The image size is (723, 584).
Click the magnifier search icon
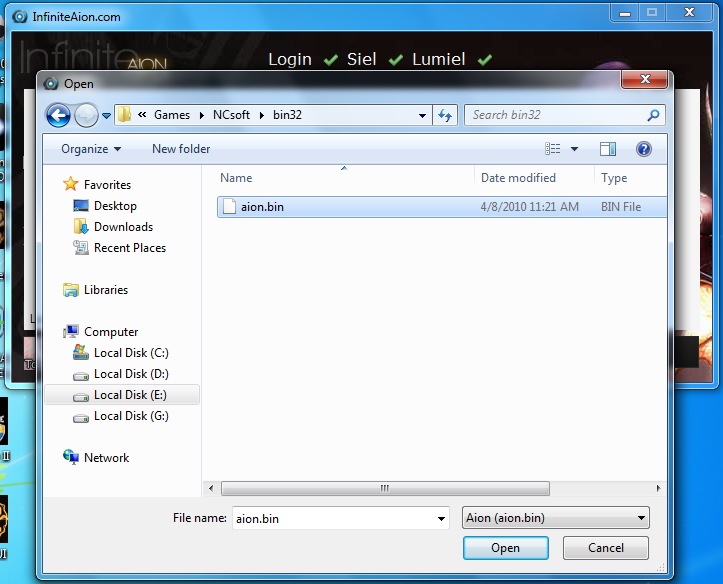point(653,115)
